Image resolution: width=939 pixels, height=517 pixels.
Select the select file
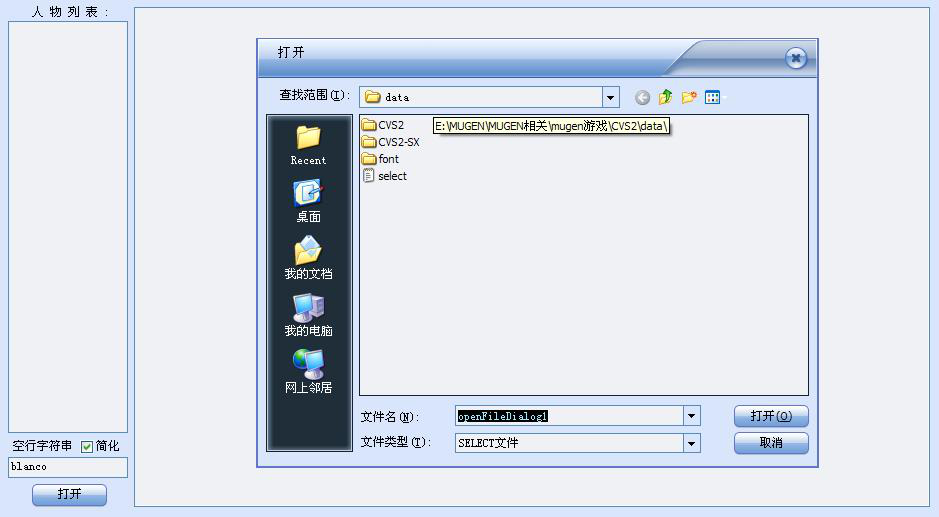click(385, 176)
